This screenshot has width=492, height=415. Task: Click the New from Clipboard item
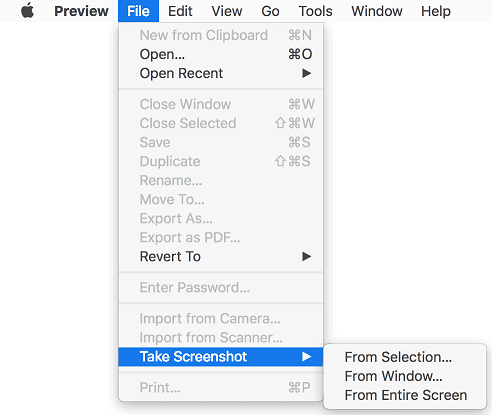[221, 35]
